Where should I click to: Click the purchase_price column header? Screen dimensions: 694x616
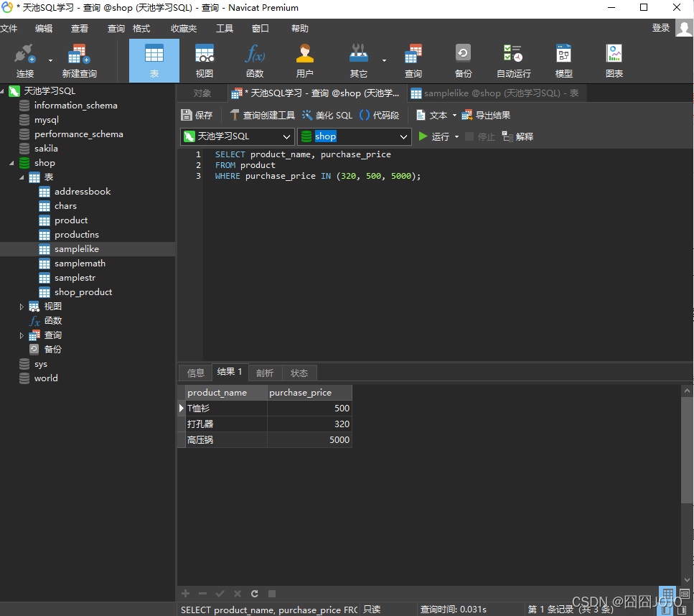coord(309,393)
